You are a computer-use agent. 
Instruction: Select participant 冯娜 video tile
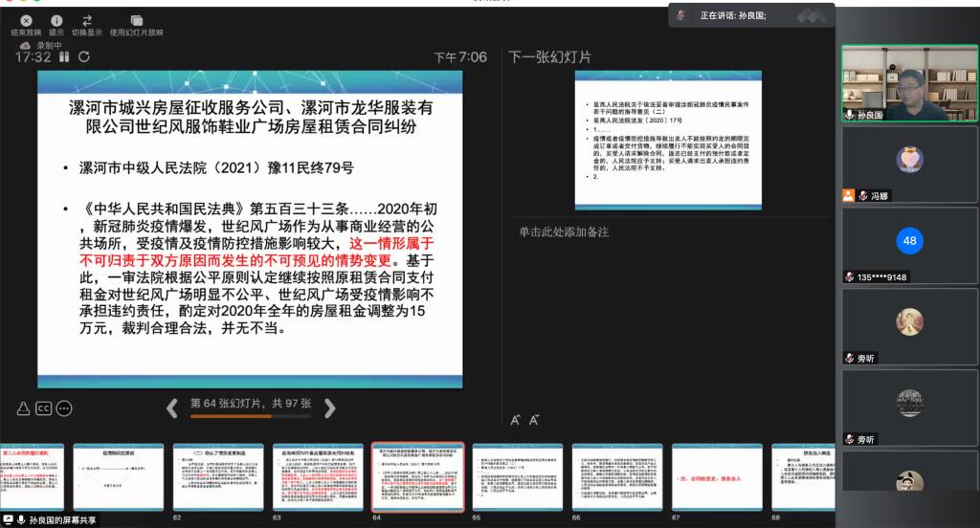click(909, 164)
